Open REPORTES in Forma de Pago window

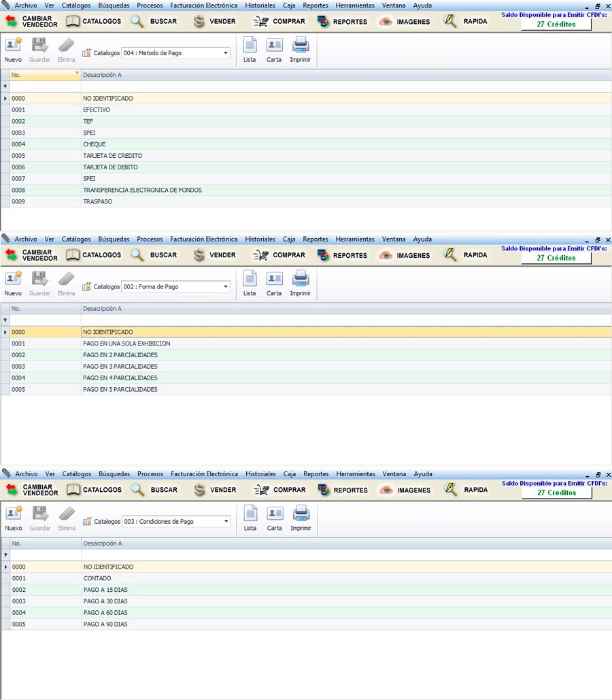(343, 255)
